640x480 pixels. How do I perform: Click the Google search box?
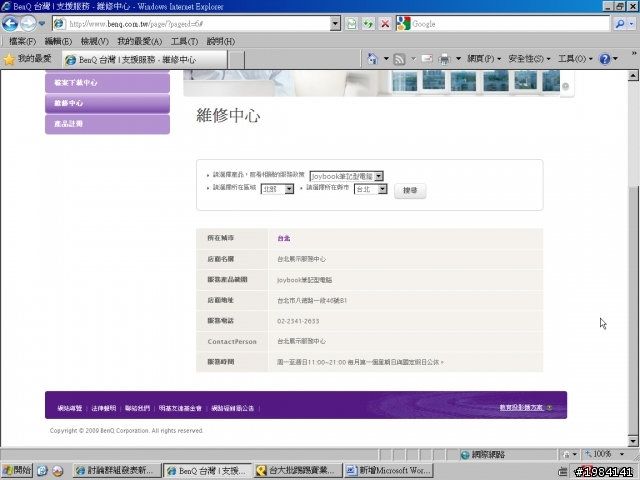[509, 24]
